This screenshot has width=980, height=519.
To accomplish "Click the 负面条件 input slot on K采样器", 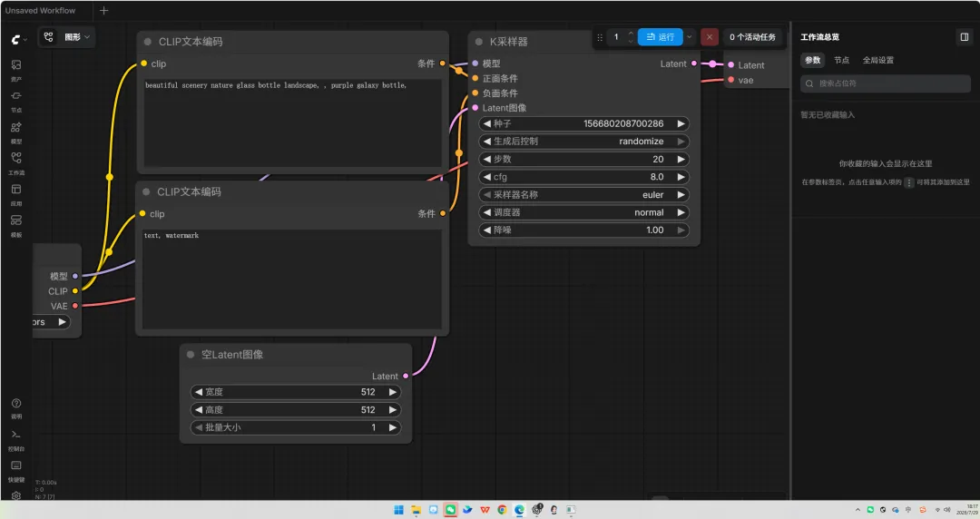I will pyautogui.click(x=475, y=93).
